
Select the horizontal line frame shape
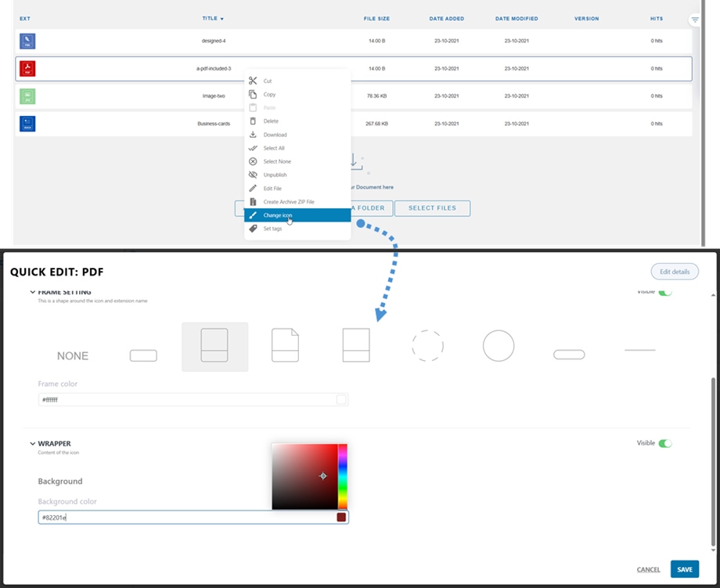[x=639, y=350]
